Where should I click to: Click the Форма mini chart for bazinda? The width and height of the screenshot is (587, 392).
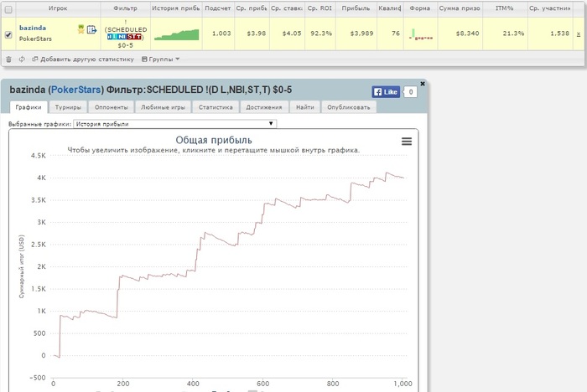click(421, 34)
